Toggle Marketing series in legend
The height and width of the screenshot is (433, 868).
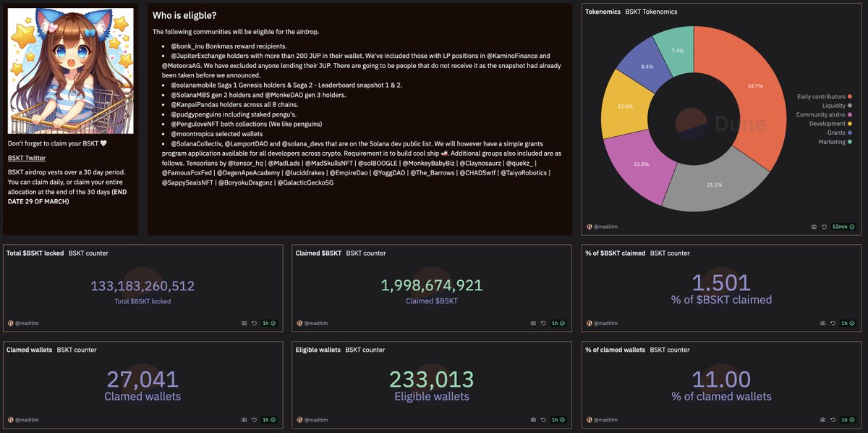click(x=834, y=142)
